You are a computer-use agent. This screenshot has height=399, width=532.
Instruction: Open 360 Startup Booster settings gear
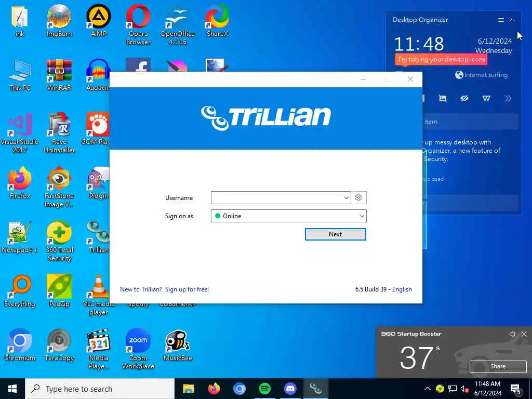click(513, 334)
